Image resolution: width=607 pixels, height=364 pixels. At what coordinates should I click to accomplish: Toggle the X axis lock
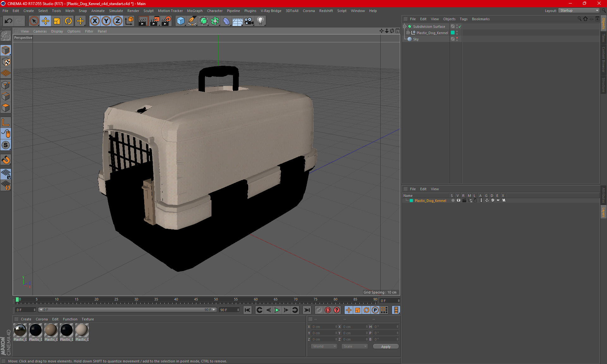click(x=95, y=21)
